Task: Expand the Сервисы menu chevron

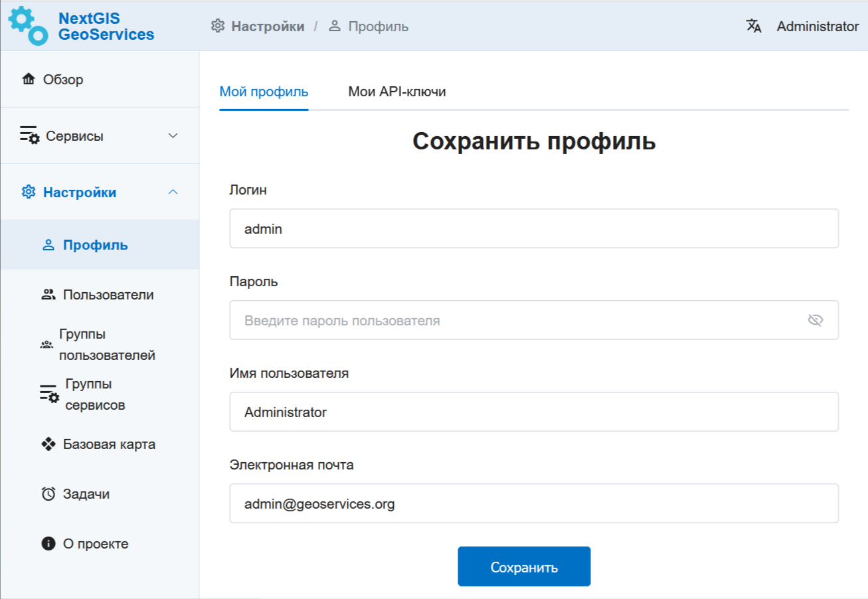Action: point(173,135)
